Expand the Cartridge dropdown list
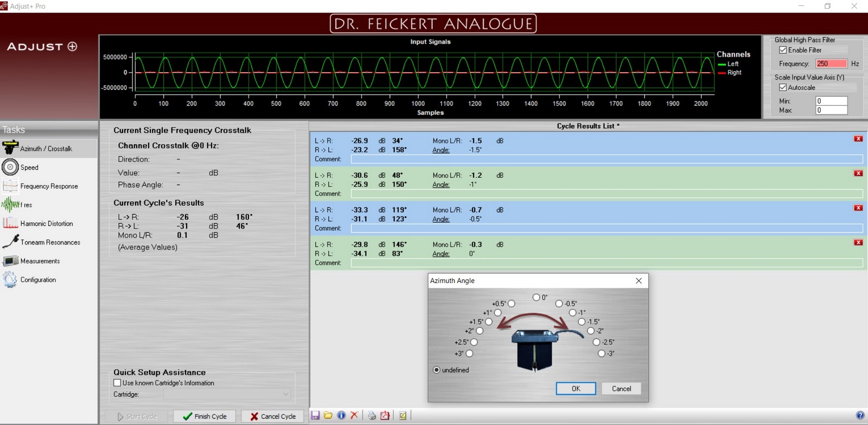Screen dimensions: 868x425 click(x=285, y=394)
